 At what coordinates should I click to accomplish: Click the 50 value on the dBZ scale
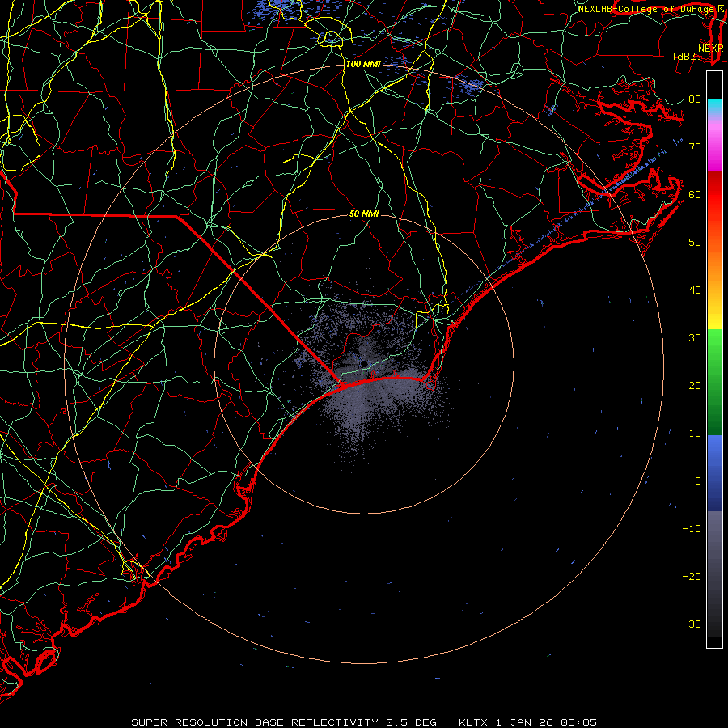pos(695,243)
